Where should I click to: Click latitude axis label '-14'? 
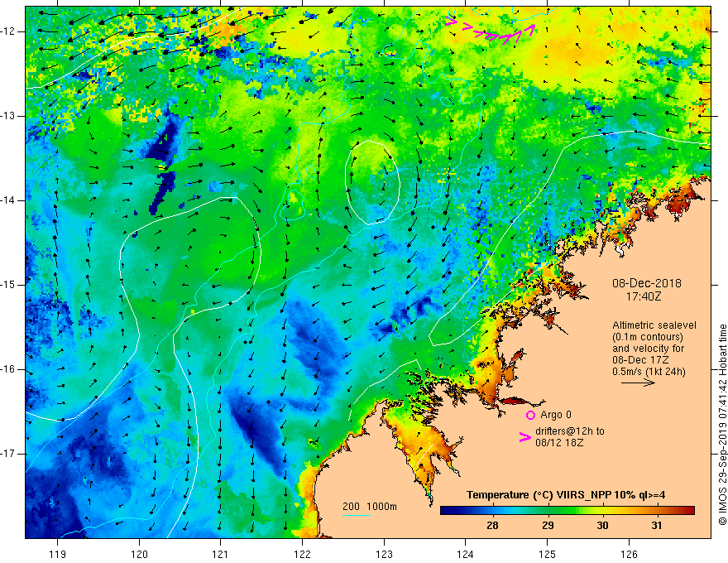point(8,200)
